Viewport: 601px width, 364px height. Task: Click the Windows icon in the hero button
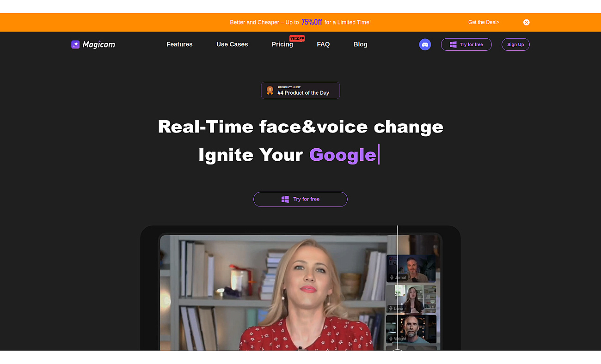[x=285, y=199]
